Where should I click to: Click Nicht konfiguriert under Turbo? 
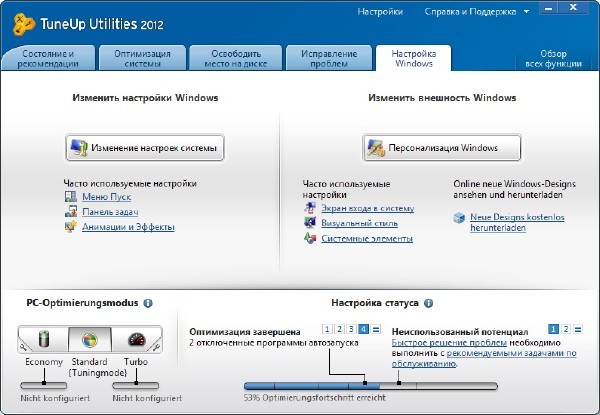[147, 398]
